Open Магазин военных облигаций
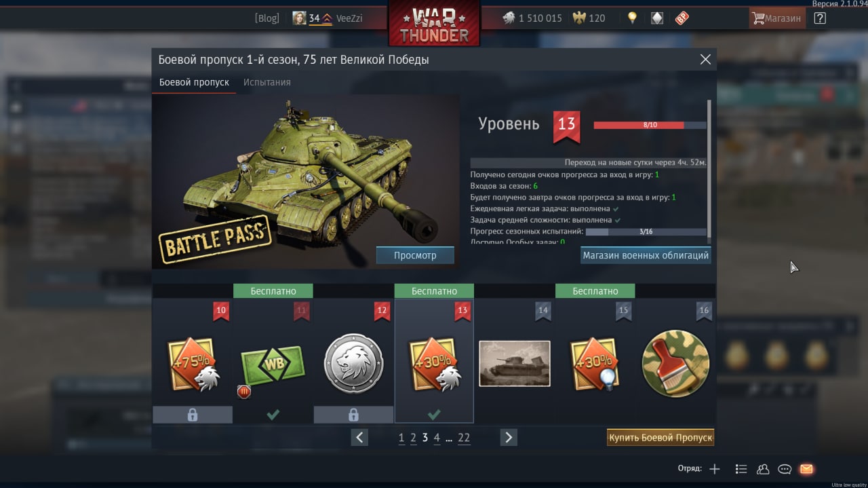The image size is (868, 488). (x=646, y=255)
